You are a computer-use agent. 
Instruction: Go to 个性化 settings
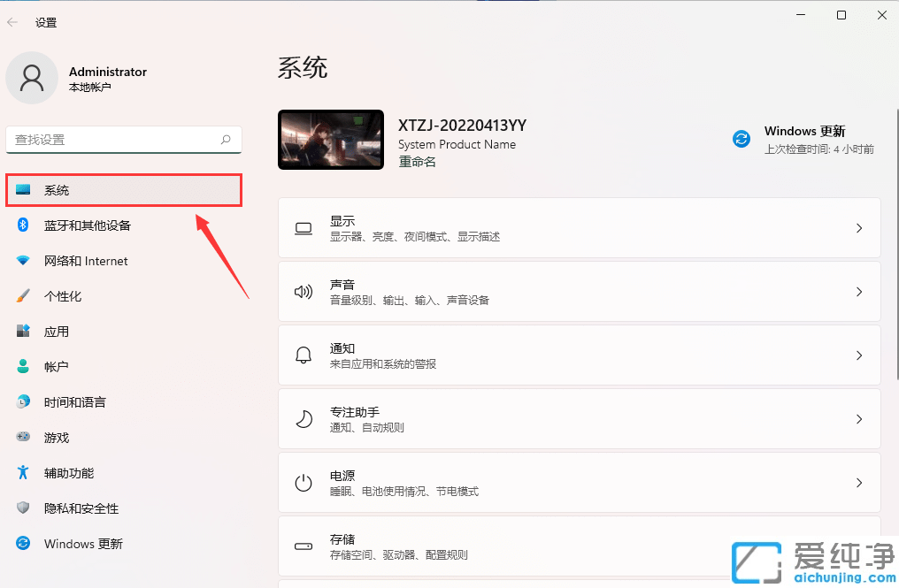tap(124, 296)
